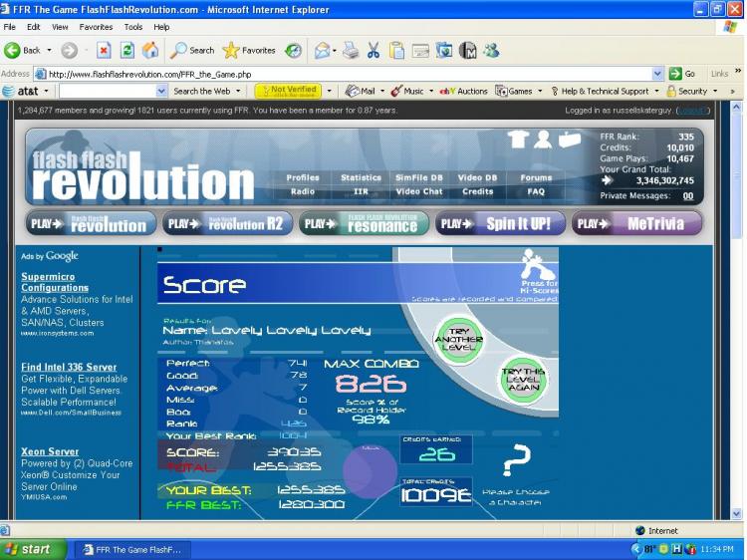Open the File menu
The height and width of the screenshot is (560, 747).
coord(10,27)
